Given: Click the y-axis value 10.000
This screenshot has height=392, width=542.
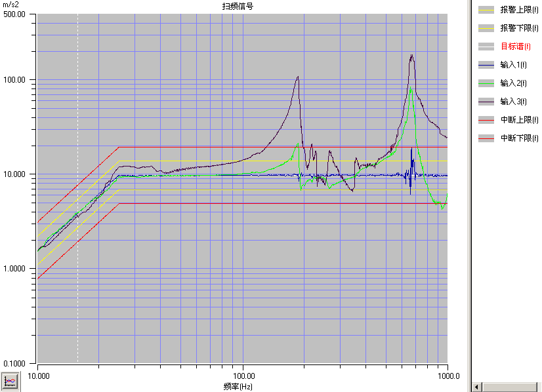Looking at the screenshot, I should tap(14, 174).
